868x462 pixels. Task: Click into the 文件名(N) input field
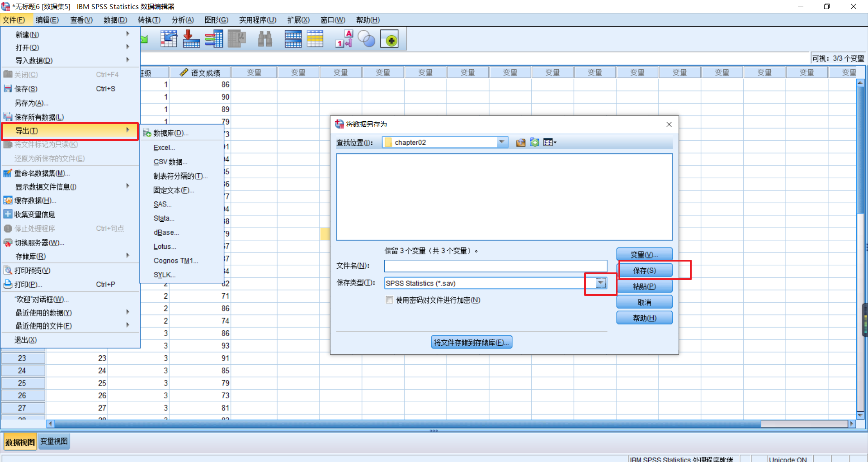pyautogui.click(x=495, y=266)
